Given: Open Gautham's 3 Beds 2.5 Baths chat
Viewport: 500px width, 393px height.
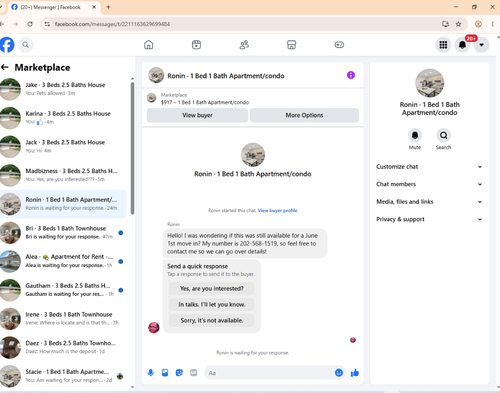Looking at the screenshot, I should click(x=63, y=290).
